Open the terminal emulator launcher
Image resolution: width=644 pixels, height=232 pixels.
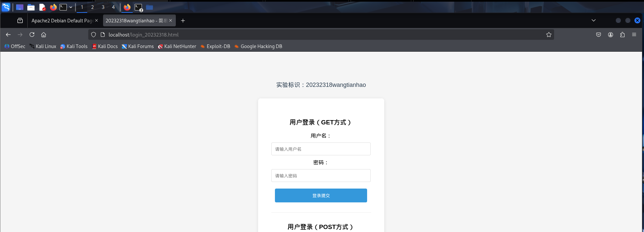coord(63,7)
